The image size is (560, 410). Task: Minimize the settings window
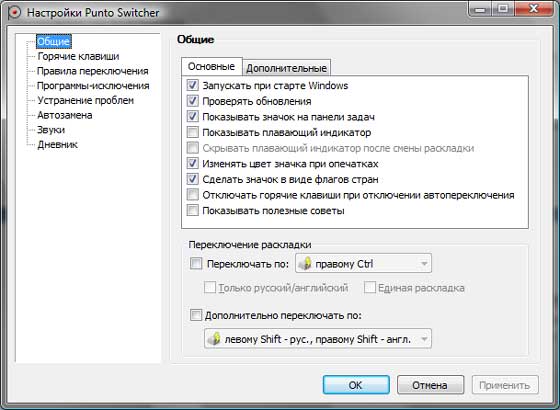[481, 8]
